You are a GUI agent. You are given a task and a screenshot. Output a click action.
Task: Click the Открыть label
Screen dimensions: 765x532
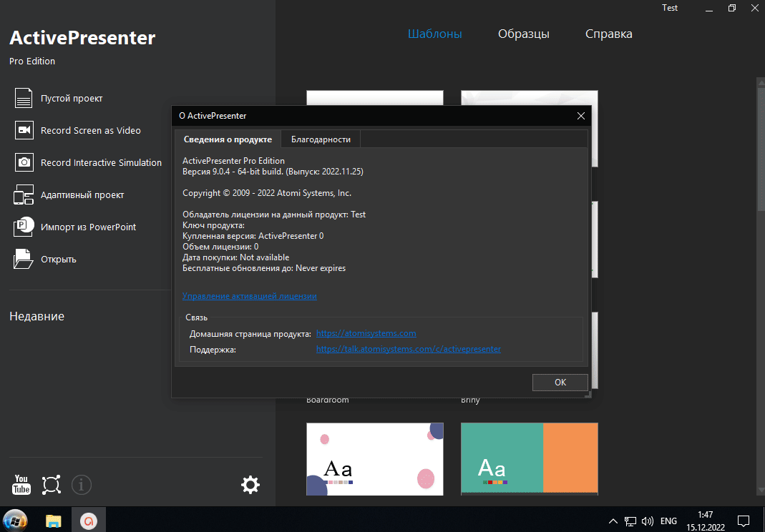(59, 260)
